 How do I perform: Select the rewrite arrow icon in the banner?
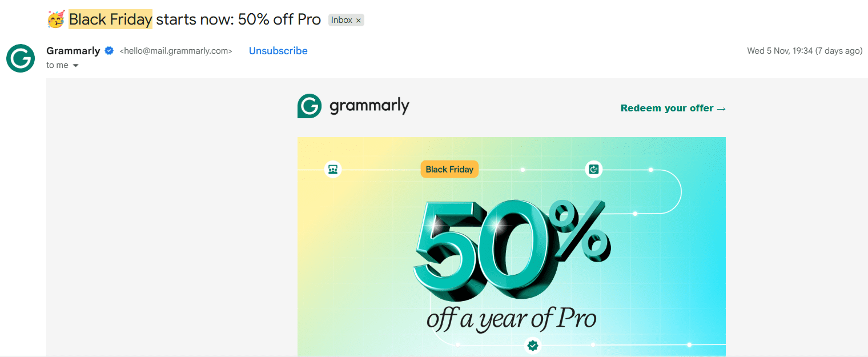point(593,169)
